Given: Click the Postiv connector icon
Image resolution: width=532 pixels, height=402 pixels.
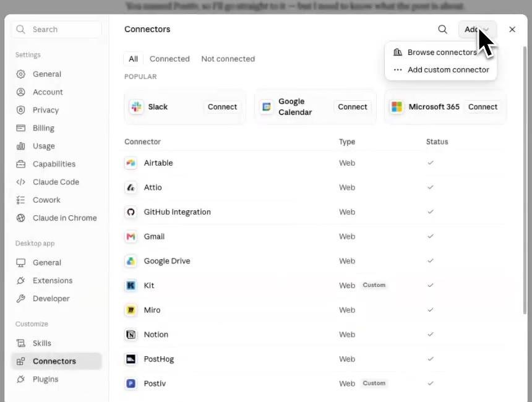Looking at the screenshot, I should point(131,383).
